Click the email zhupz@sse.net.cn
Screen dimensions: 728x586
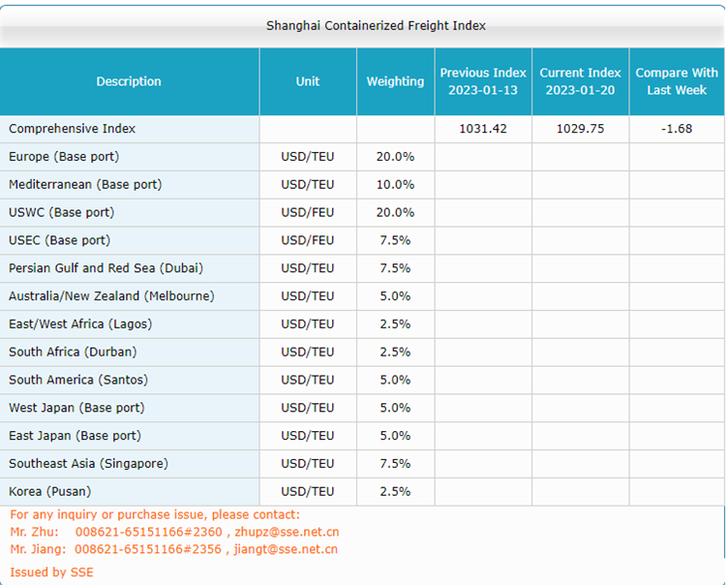point(287,532)
